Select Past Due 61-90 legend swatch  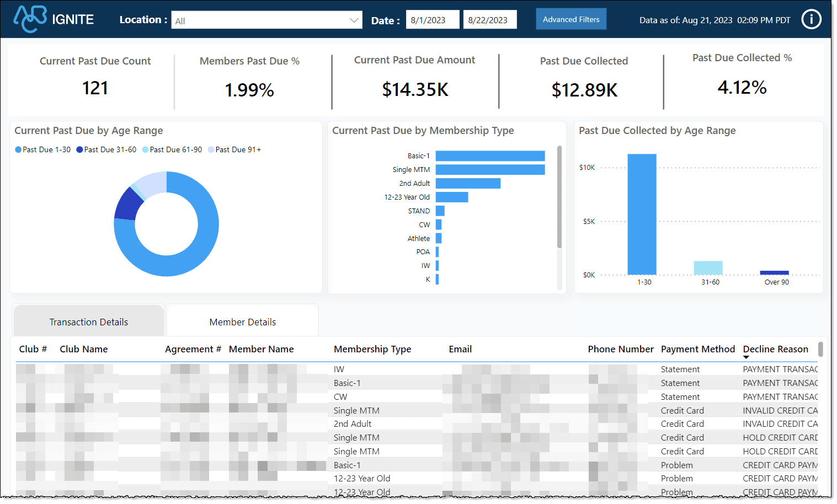pyautogui.click(x=145, y=149)
